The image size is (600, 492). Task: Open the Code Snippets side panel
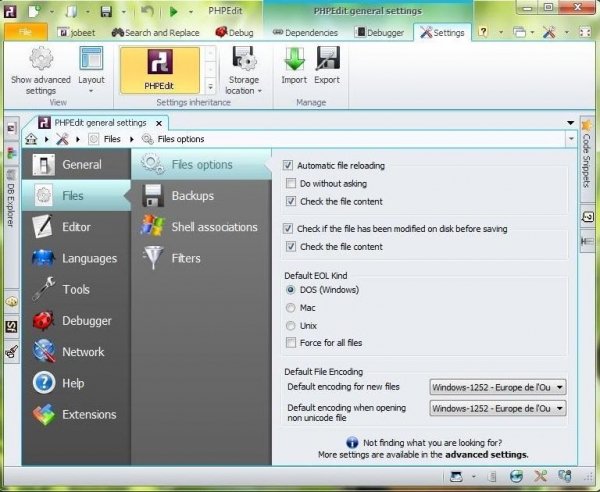tap(586, 159)
